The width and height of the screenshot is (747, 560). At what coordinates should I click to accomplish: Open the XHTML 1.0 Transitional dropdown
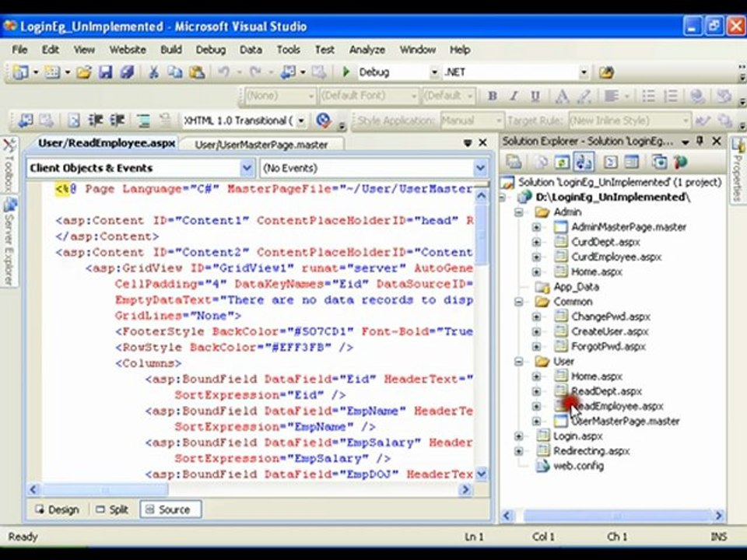pyautogui.click(x=301, y=121)
